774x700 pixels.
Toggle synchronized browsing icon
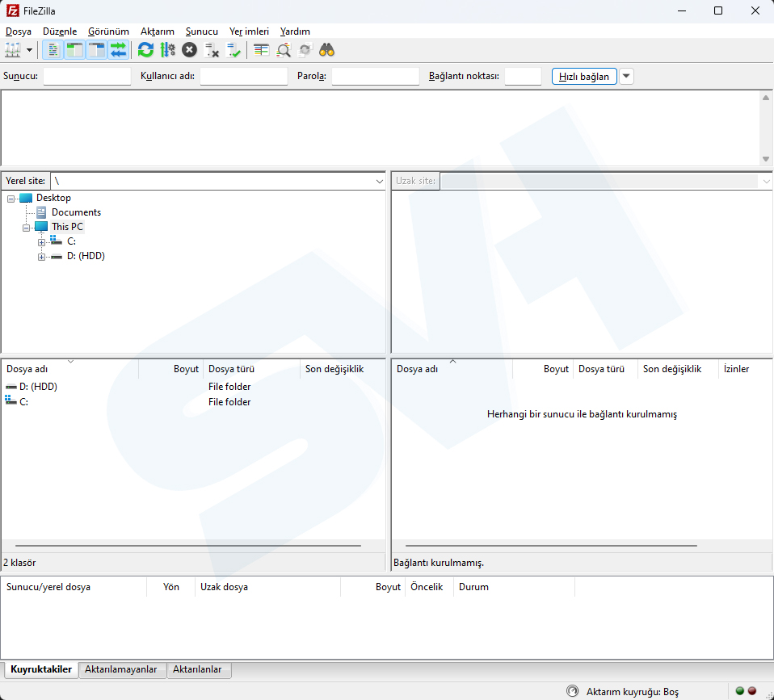click(x=305, y=50)
